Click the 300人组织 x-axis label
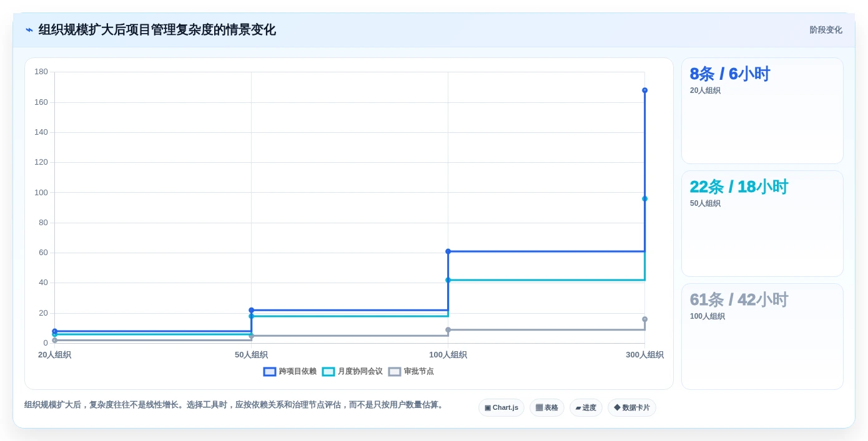This screenshot has height=441, width=868. point(644,355)
